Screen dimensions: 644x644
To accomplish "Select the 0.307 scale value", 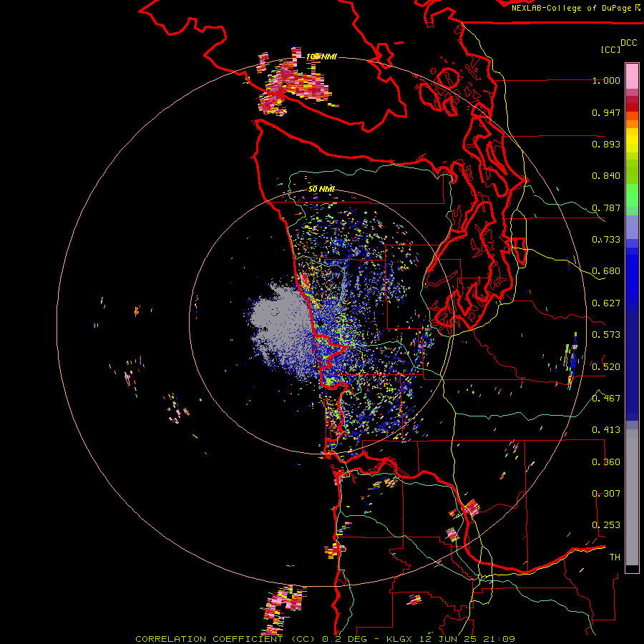I will [x=606, y=494].
